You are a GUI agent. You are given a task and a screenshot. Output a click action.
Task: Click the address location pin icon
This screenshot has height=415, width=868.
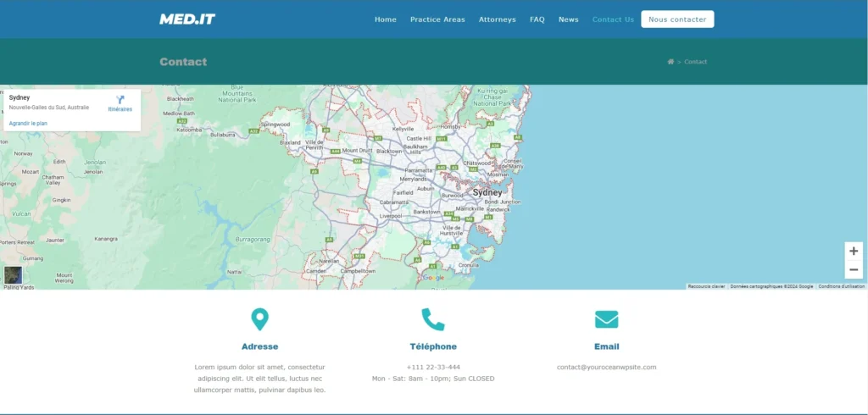pyautogui.click(x=259, y=319)
